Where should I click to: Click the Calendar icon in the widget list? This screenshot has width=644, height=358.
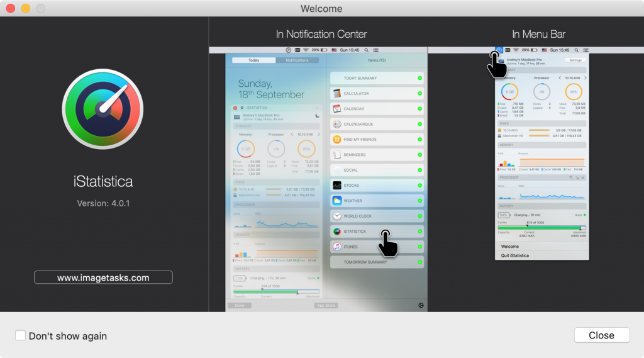337,108
